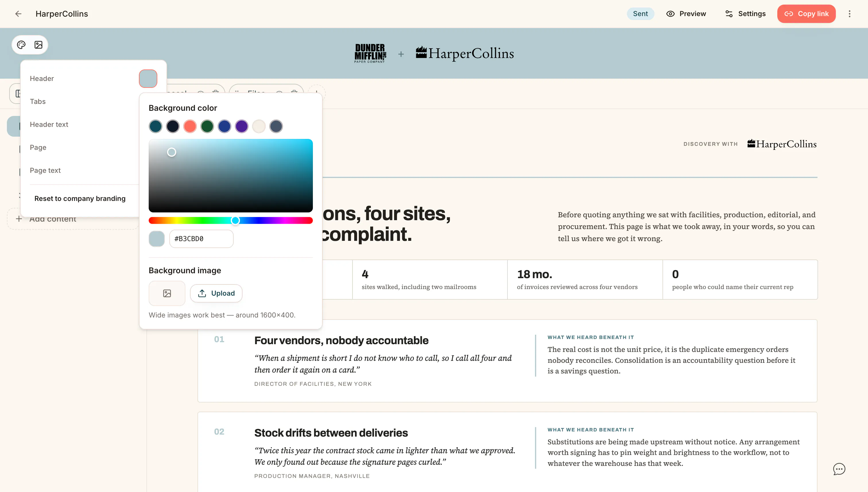Open the chat bubble help icon

point(839,469)
